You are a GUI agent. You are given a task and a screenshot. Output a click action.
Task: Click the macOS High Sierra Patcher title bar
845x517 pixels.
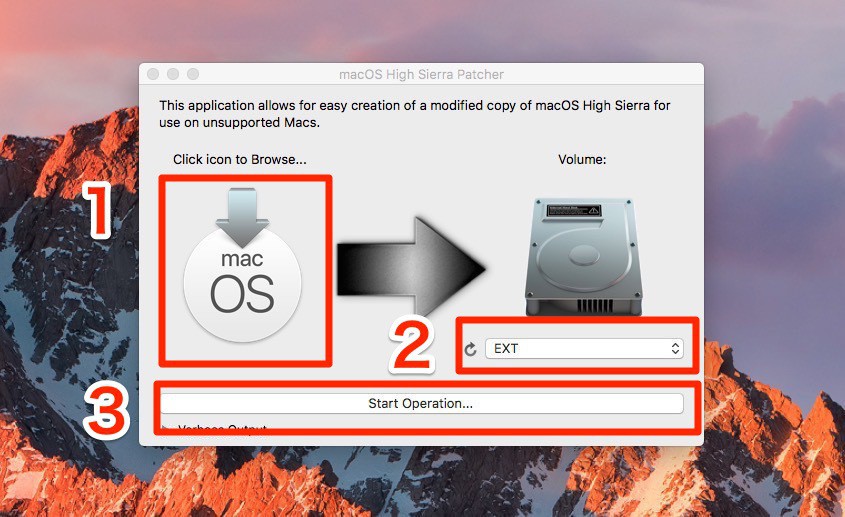pyautogui.click(x=421, y=74)
